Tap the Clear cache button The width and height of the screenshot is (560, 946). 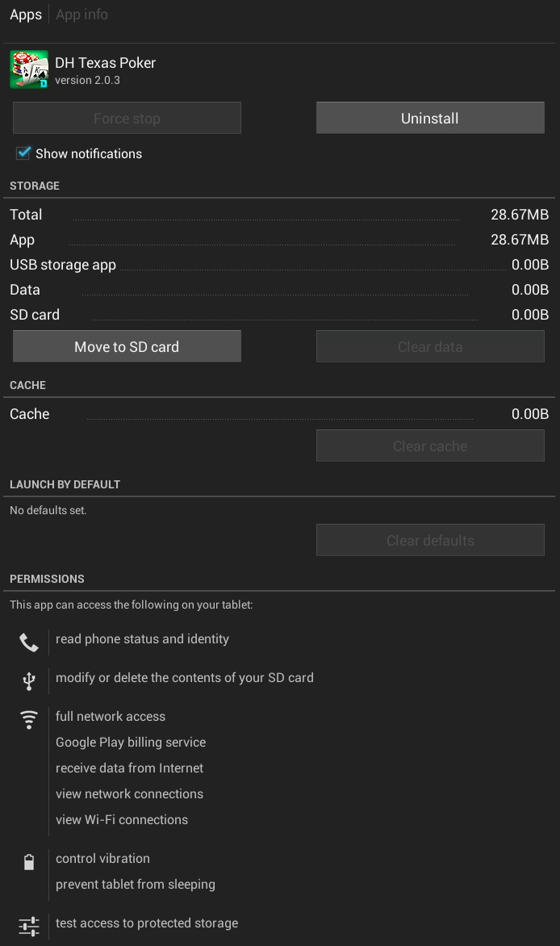click(430, 446)
